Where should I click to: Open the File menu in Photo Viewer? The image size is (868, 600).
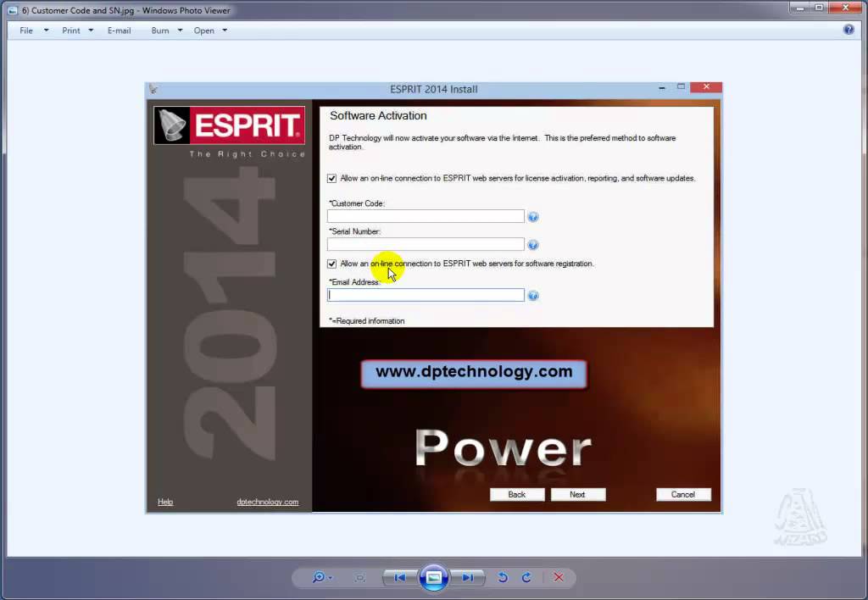point(26,31)
